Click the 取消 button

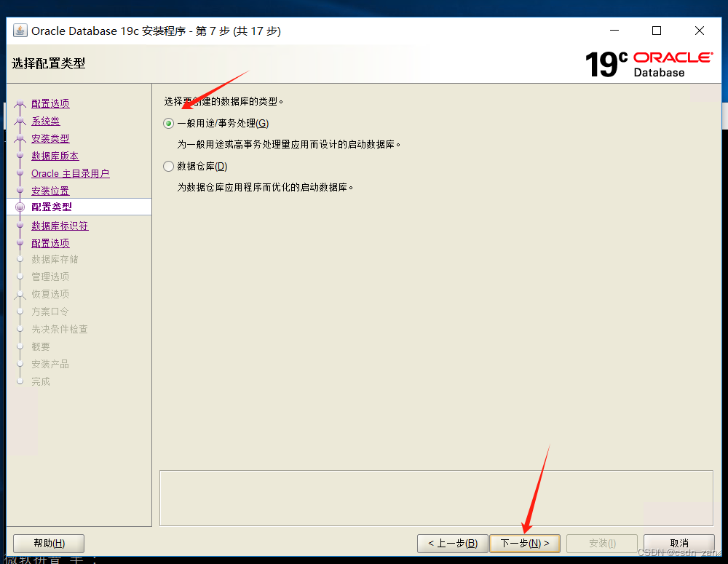tap(678, 543)
